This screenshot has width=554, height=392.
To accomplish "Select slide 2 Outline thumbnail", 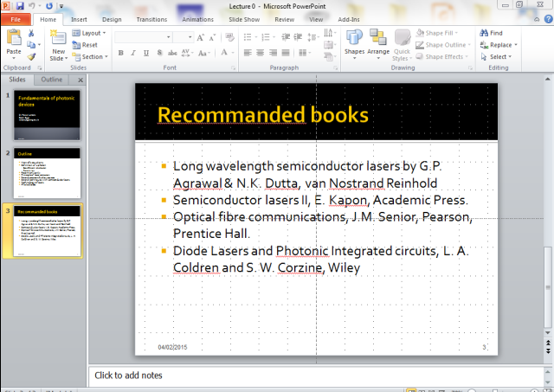I will coord(47,173).
